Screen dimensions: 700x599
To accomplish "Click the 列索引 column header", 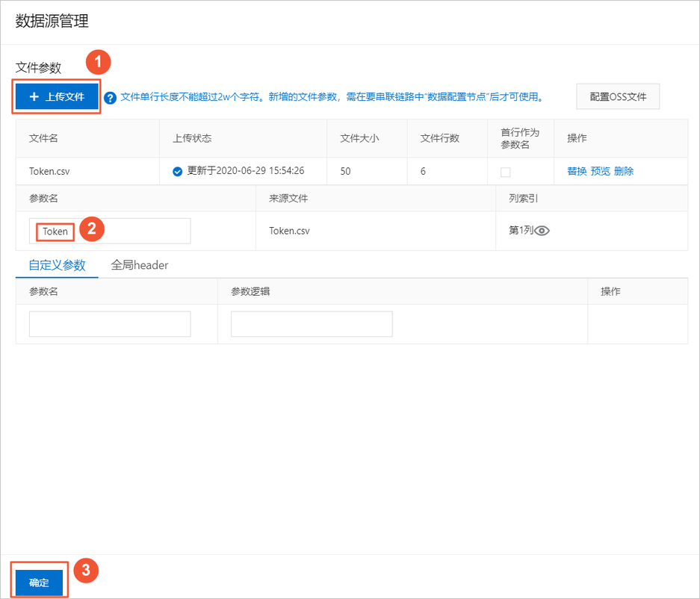I will click(523, 199).
